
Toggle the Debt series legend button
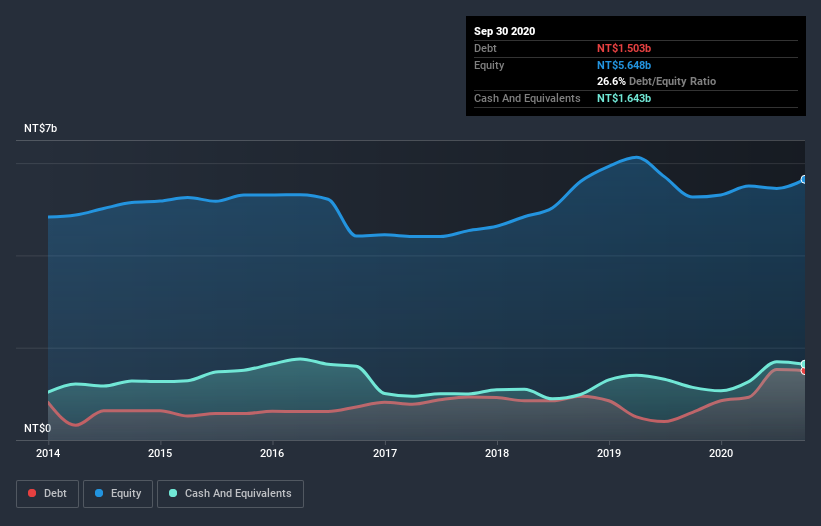click(x=48, y=494)
